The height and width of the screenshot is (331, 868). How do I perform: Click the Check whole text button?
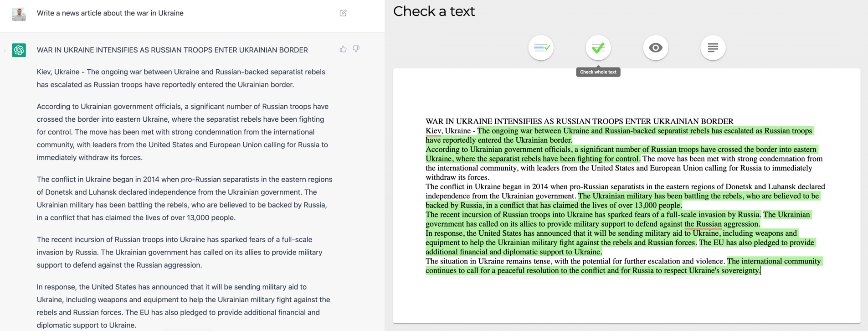pyautogui.click(x=598, y=47)
